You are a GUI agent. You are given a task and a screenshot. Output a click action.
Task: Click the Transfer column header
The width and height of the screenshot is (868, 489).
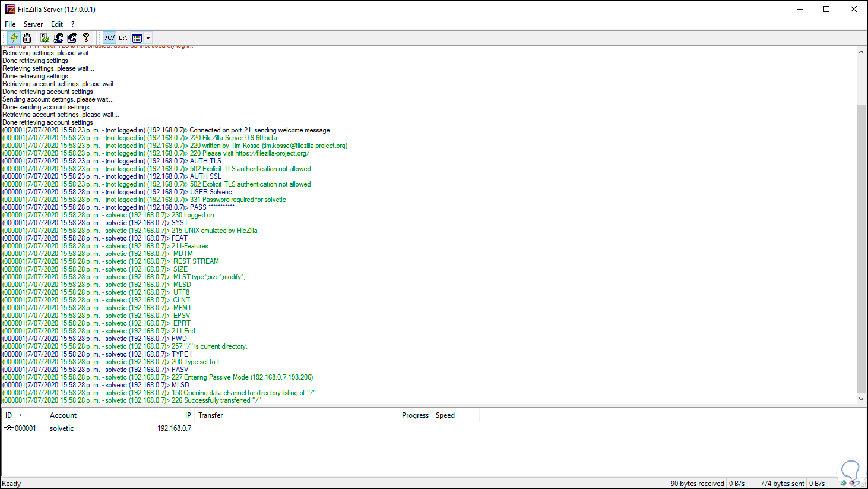click(x=268, y=415)
